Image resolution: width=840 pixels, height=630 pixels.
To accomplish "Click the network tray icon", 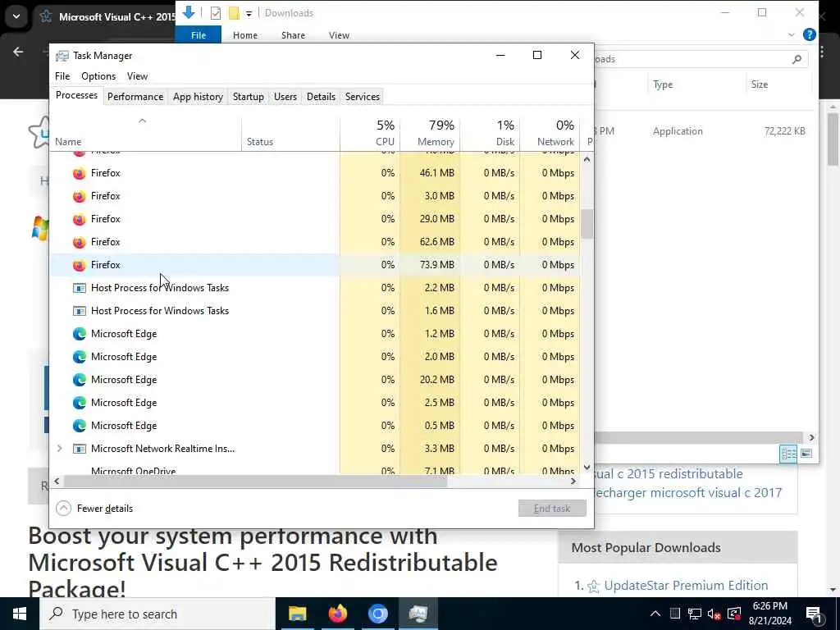I will pyautogui.click(x=694, y=614).
